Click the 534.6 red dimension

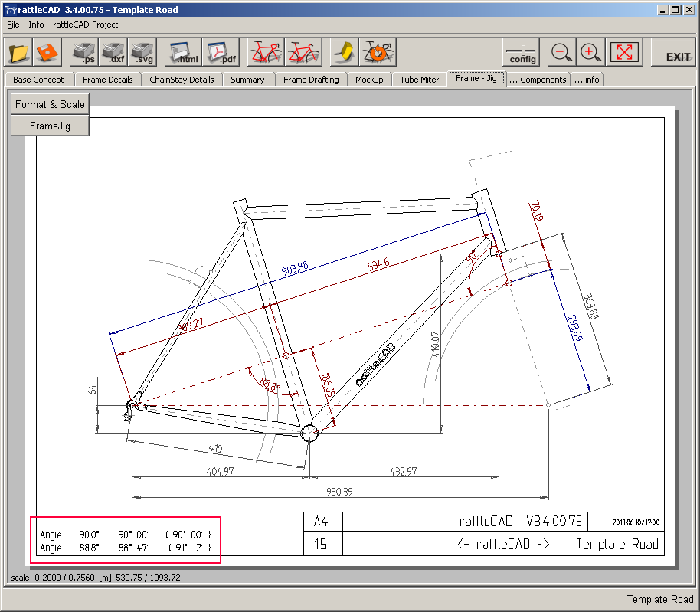(378, 265)
